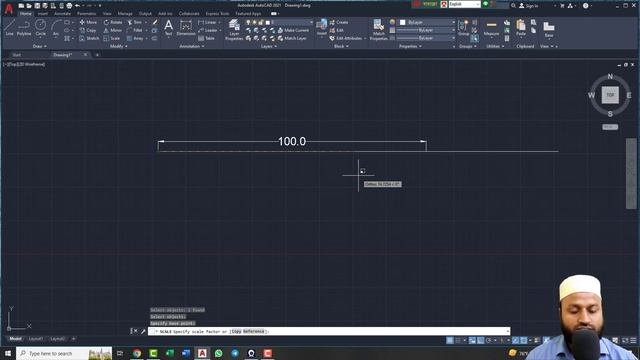Choose the Move command
The image size is (640, 360).
tap(88, 22)
